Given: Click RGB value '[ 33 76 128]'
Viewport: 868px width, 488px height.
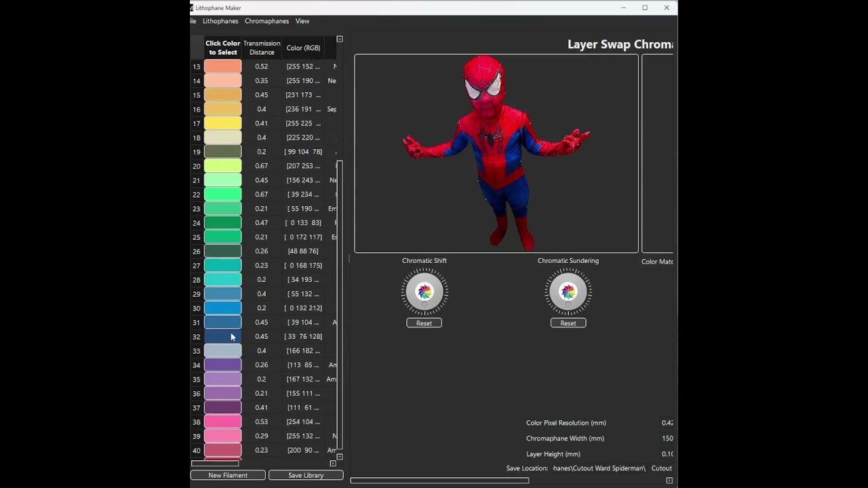Looking at the screenshot, I should click(x=303, y=337).
